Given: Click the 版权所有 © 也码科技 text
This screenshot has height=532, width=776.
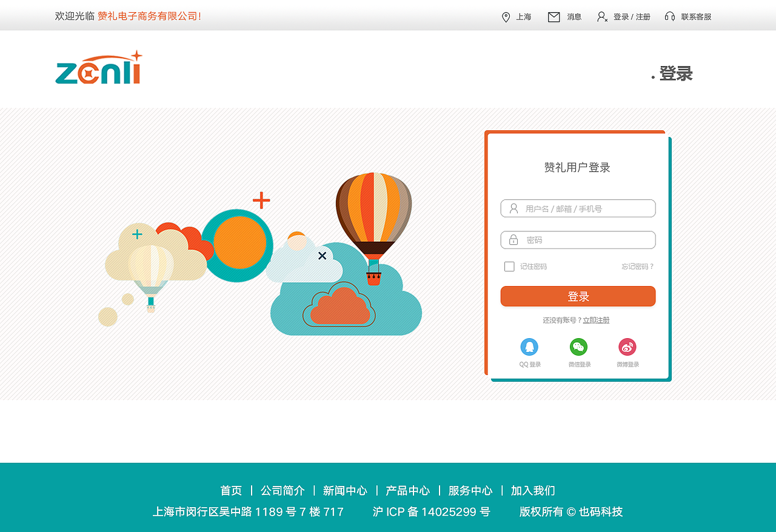Looking at the screenshot, I should click(571, 511).
